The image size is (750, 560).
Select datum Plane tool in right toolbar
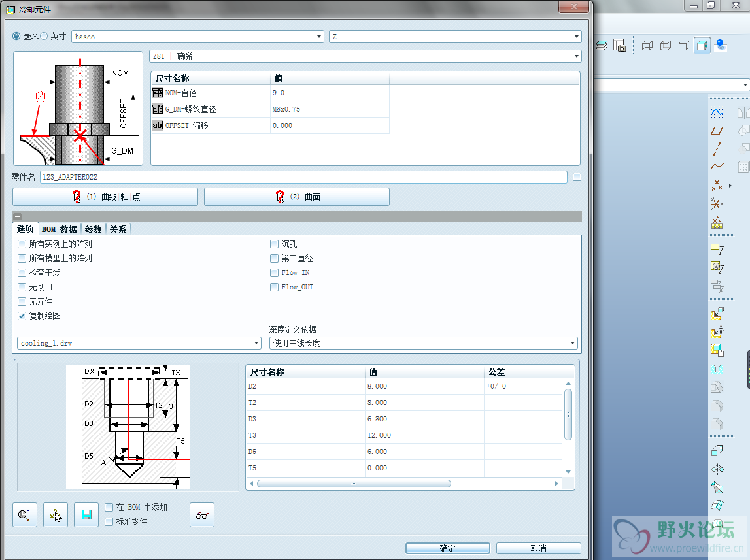(x=717, y=131)
